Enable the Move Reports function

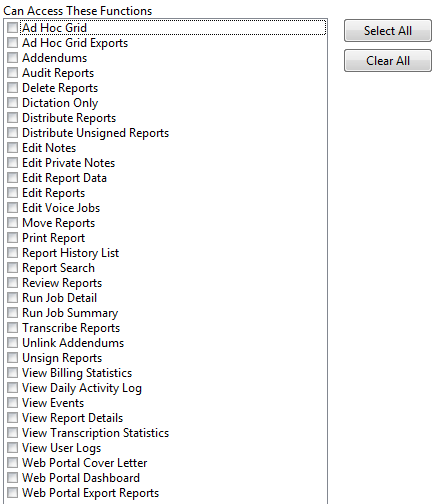click(x=12, y=223)
